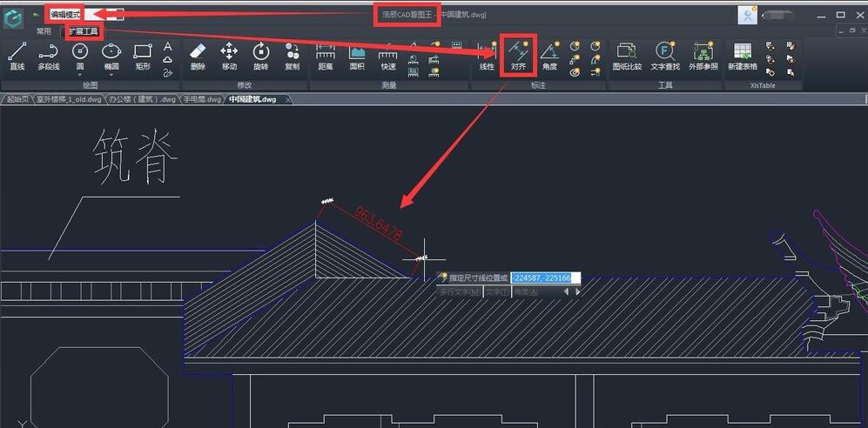Click the dimension line coordinate input field
The image size is (868, 428).
[543, 278]
